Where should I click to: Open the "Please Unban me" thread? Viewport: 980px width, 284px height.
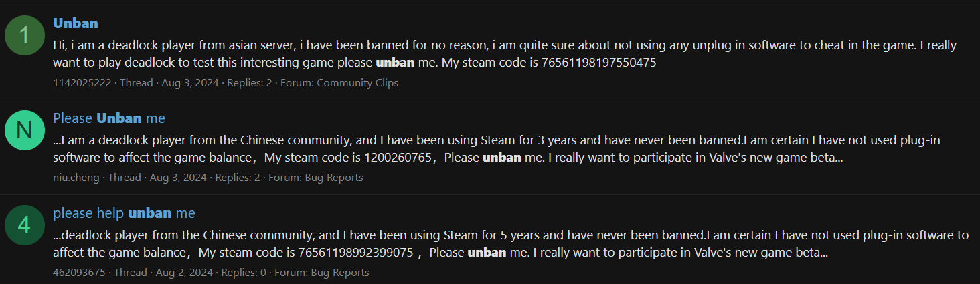point(109,118)
